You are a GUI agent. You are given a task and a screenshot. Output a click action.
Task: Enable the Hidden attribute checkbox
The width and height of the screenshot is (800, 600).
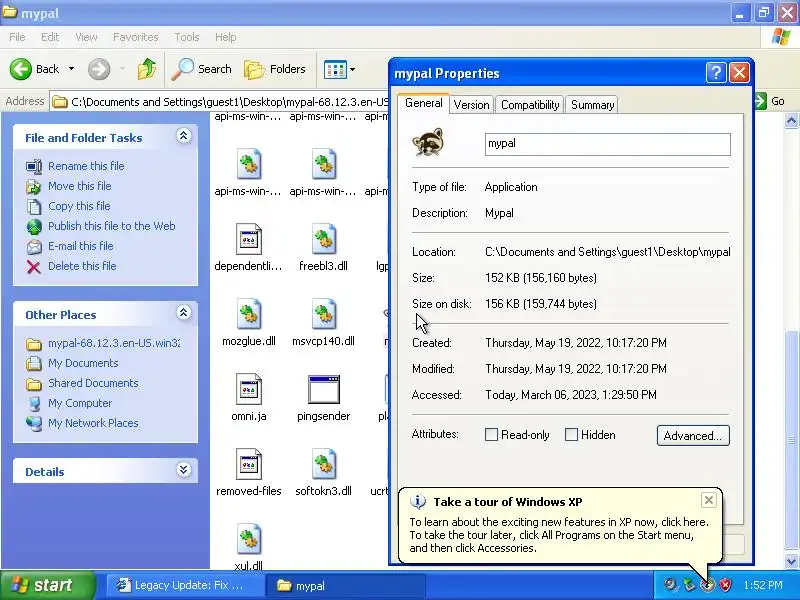pyautogui.click(x=571, y=435)
